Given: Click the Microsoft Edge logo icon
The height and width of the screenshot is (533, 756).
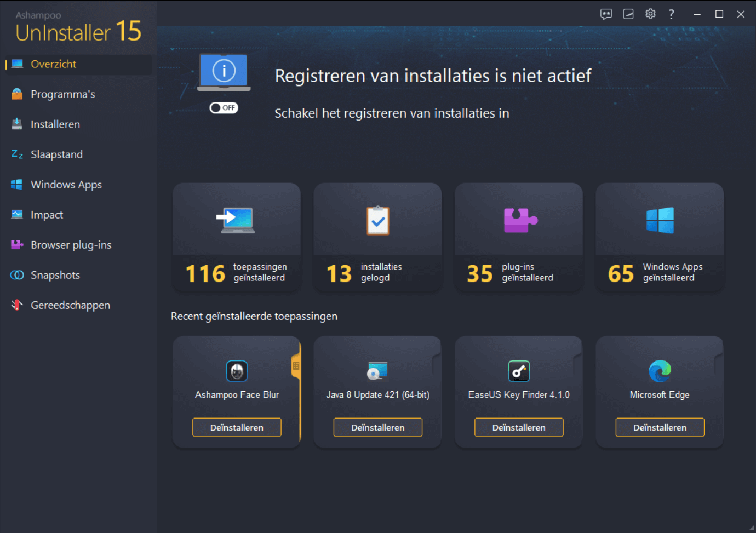Looking at the screenshot, I should [660, 371].
